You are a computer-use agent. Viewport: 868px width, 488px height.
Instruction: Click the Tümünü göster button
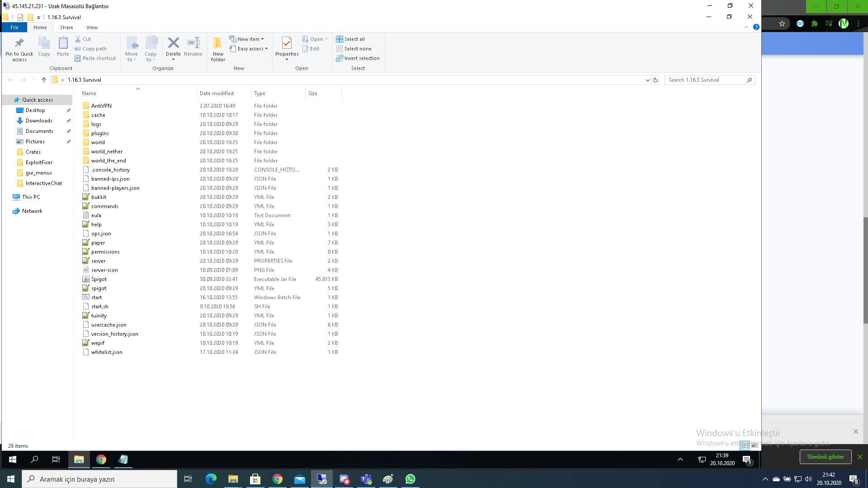[825, 457]
